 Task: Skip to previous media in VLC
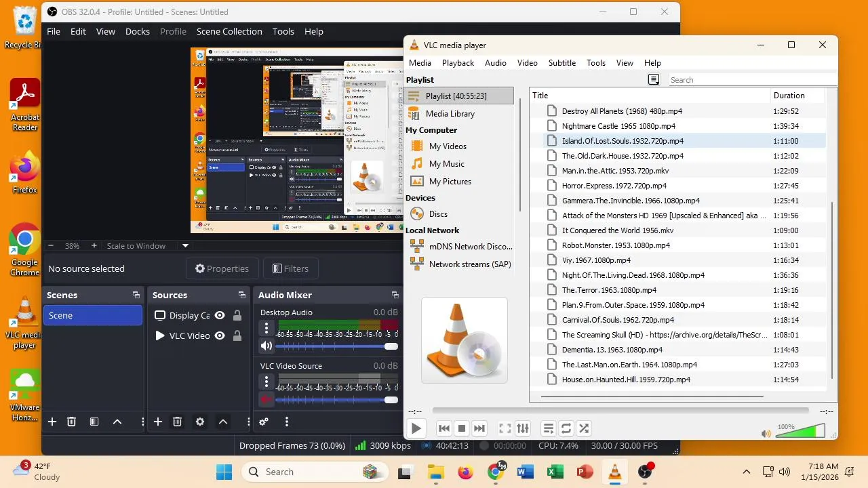point(444,428)
